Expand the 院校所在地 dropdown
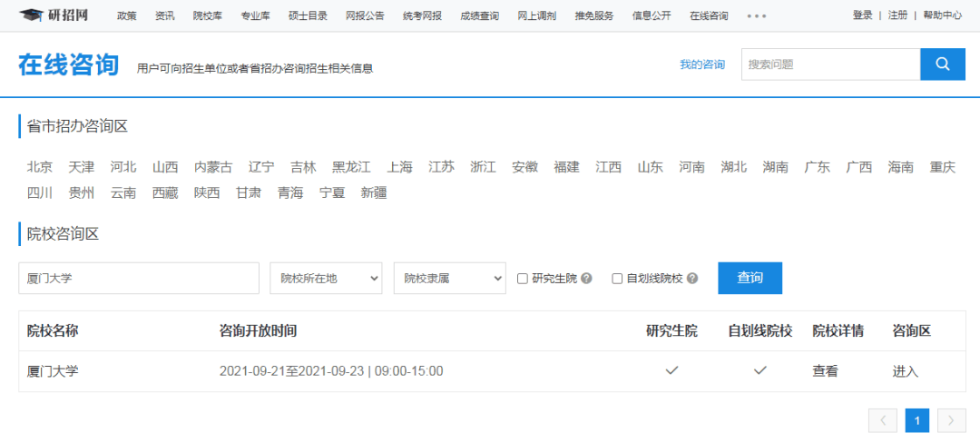 326,278
